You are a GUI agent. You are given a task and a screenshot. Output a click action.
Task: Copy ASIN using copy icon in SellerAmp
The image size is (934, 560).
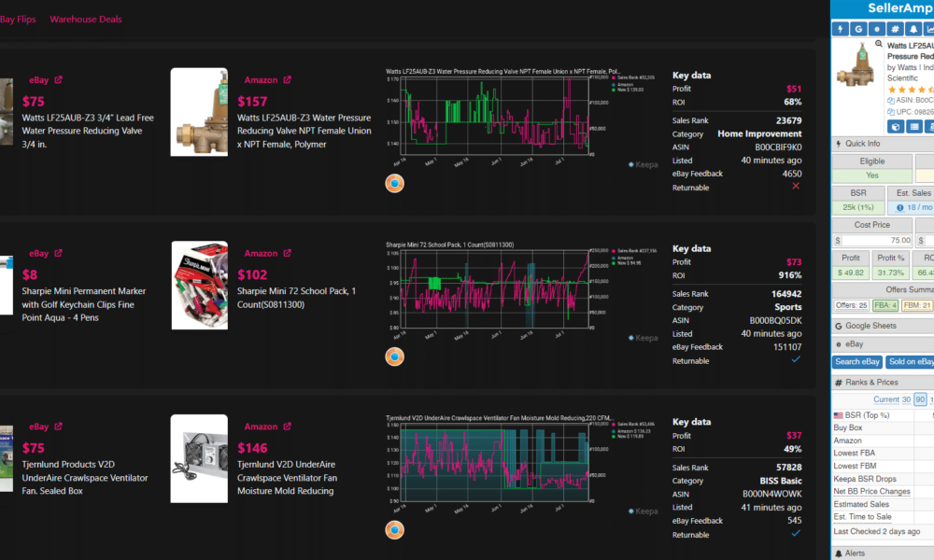[x=891, y=101]
